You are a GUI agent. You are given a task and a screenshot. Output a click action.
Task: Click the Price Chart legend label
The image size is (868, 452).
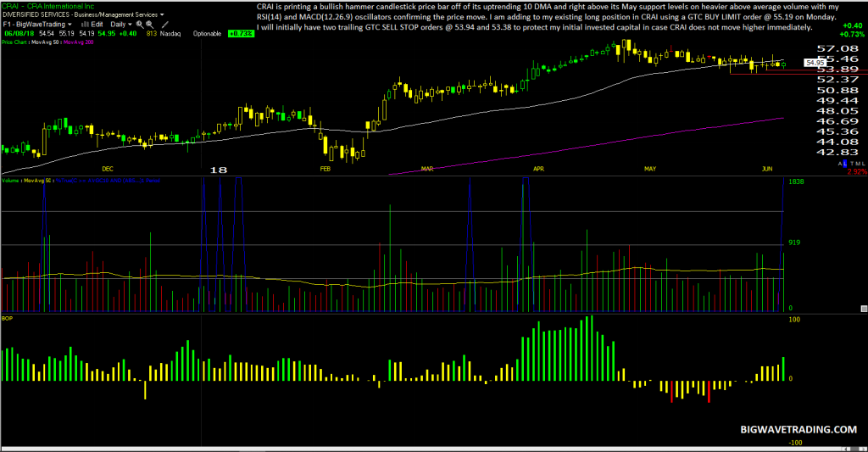[x=14, y=42]
